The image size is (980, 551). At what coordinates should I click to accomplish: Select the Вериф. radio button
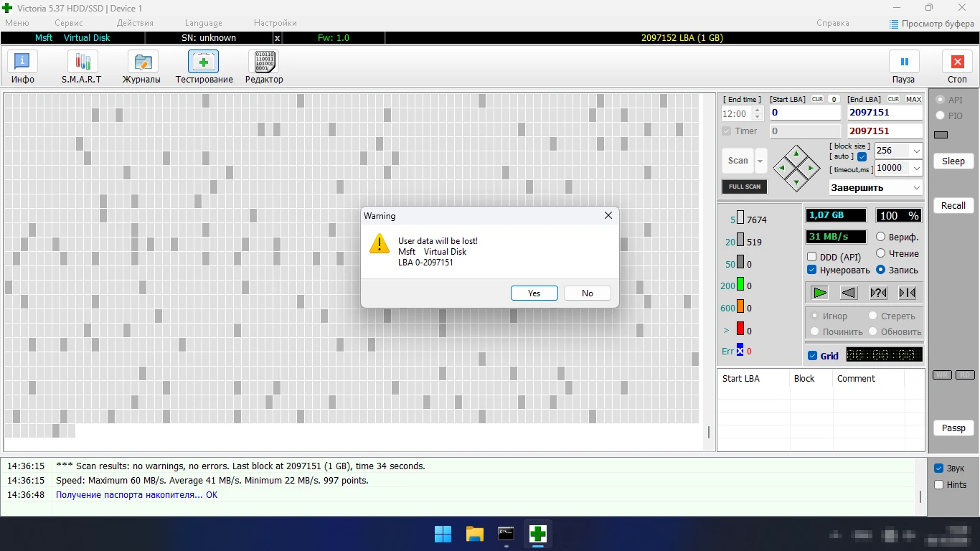(x=881, y=237)
